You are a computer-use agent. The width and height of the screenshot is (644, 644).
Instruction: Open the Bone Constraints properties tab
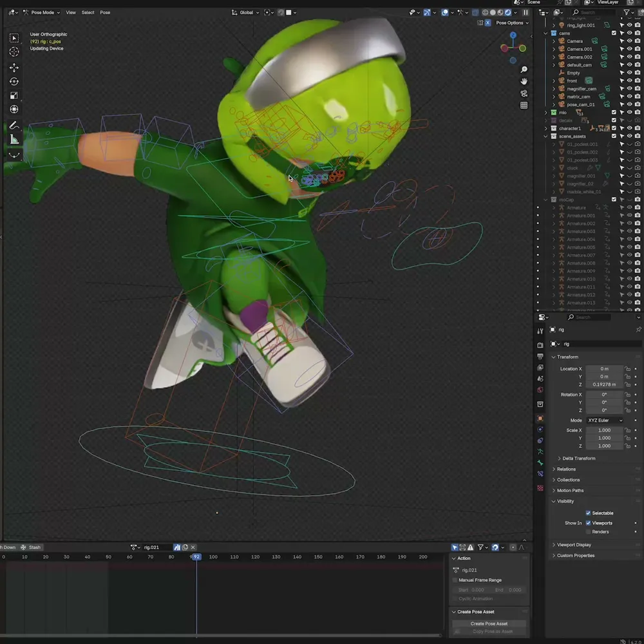point(540,473)
